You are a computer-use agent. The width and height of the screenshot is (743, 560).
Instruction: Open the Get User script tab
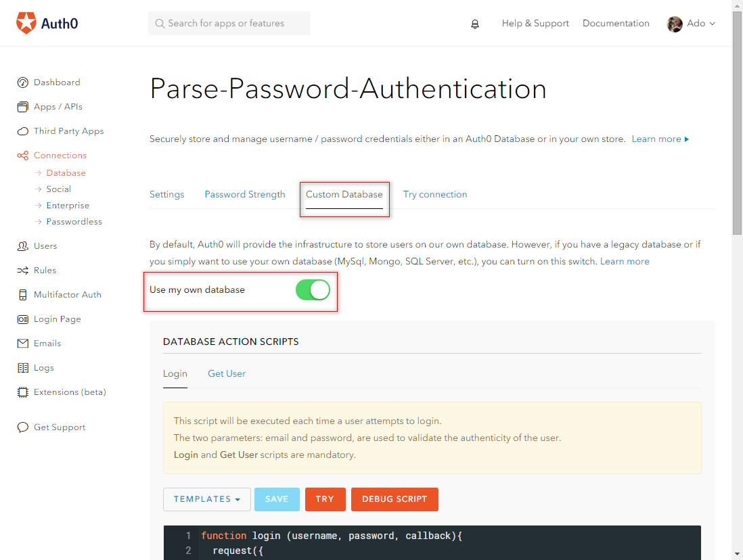click(x=227, y=373)
